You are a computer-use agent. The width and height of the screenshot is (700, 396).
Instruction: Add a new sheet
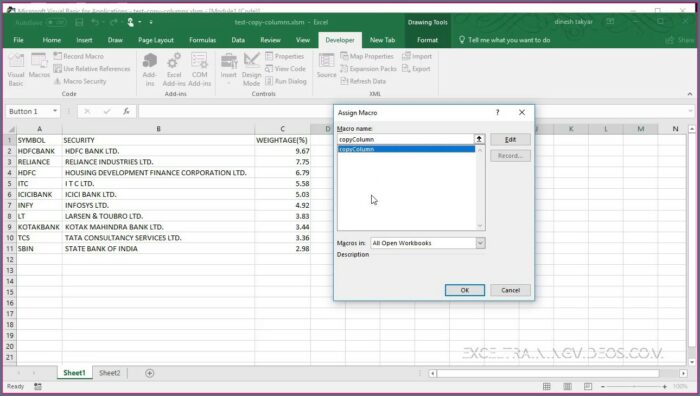pyautogui.click(x=150, y=373)
